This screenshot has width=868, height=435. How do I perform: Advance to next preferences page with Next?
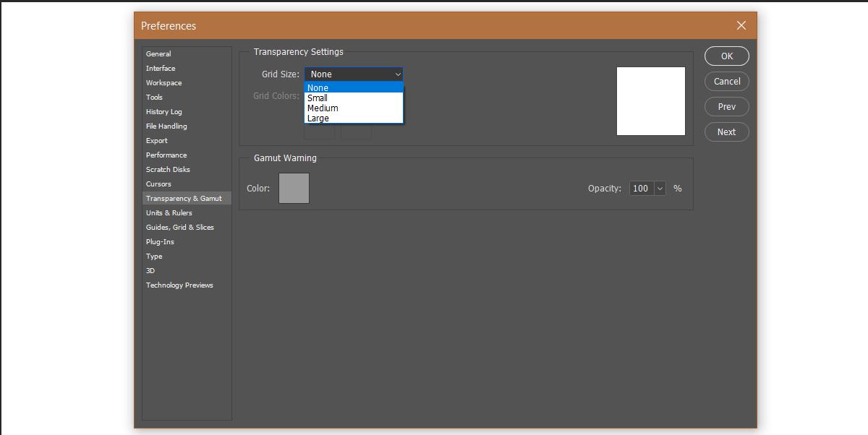tap(726, 132)
